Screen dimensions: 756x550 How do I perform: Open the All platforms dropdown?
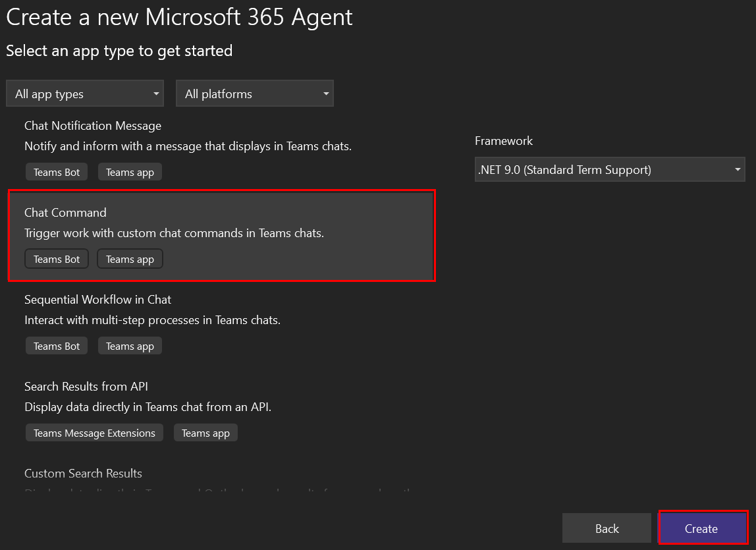pos(255,94)
